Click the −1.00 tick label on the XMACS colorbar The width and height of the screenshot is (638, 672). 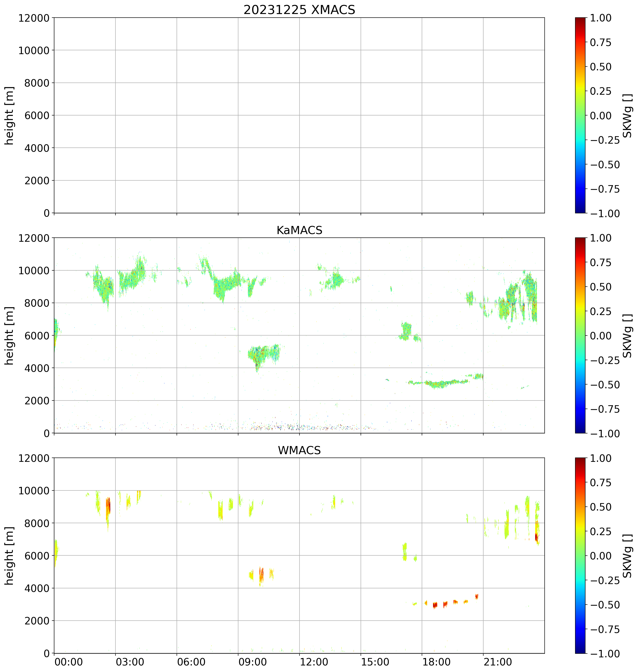605,214
